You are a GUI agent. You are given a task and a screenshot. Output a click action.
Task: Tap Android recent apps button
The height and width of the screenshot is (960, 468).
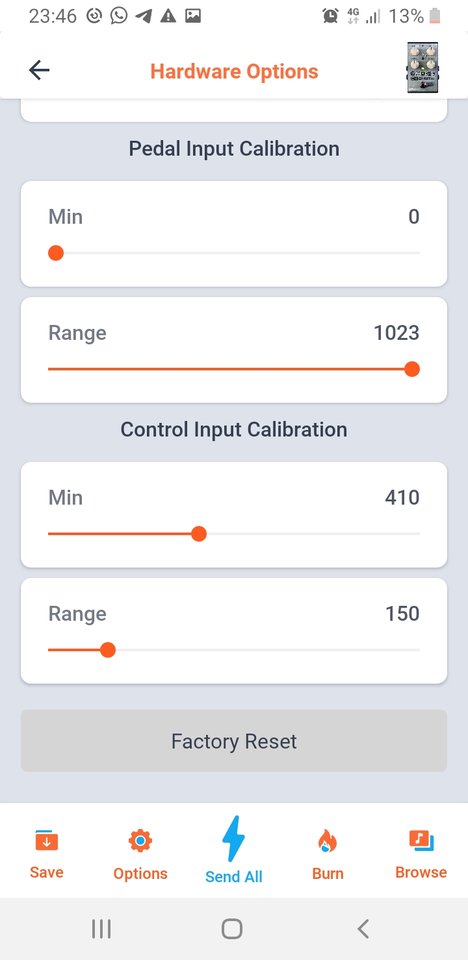101,929
